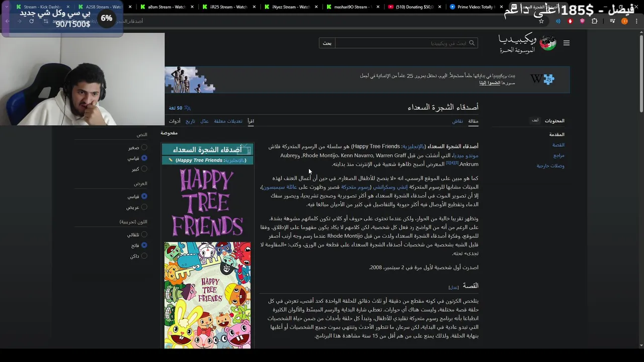Click footnote reference [5]
This screenshot has height=362, width=644.
pyautogui.click(x=448, y=162)
